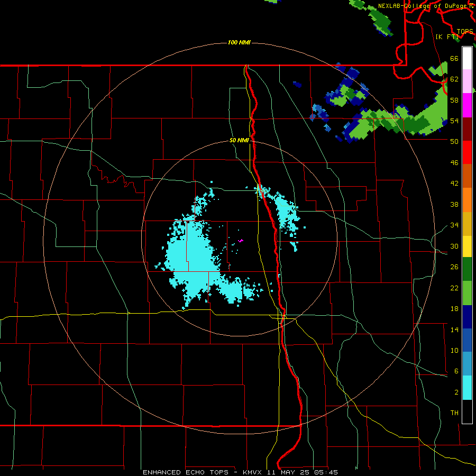This screenshot has width=476, height=476.
Task: Click the "50 NMI" range ring label
Action: (x=239, y=140)
